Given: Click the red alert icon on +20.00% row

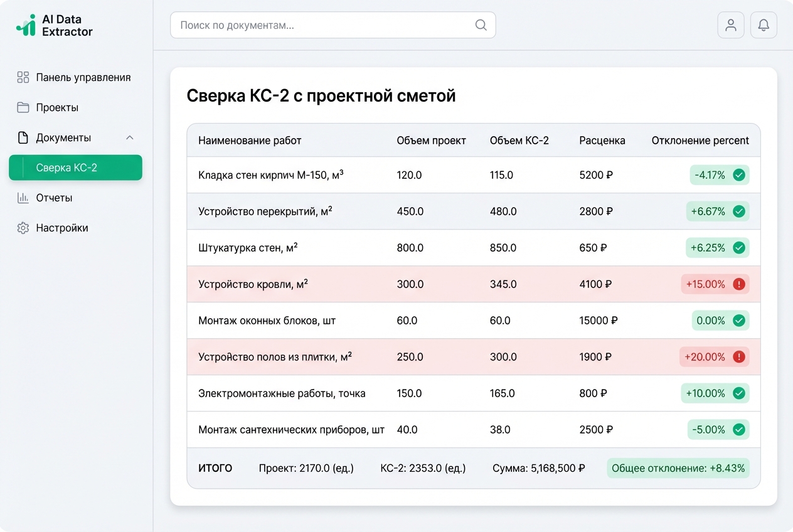Looking at the screenshot, I should tap(739, 357).
